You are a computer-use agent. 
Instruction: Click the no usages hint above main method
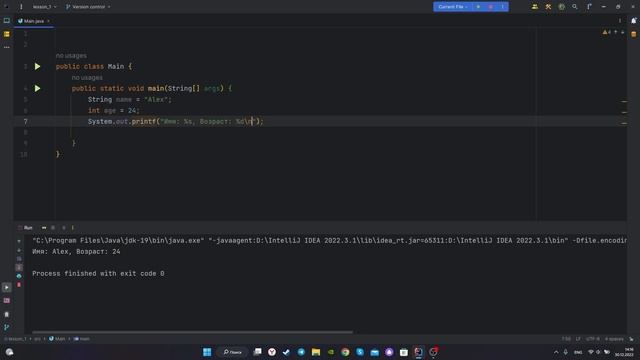click(87, 78)
